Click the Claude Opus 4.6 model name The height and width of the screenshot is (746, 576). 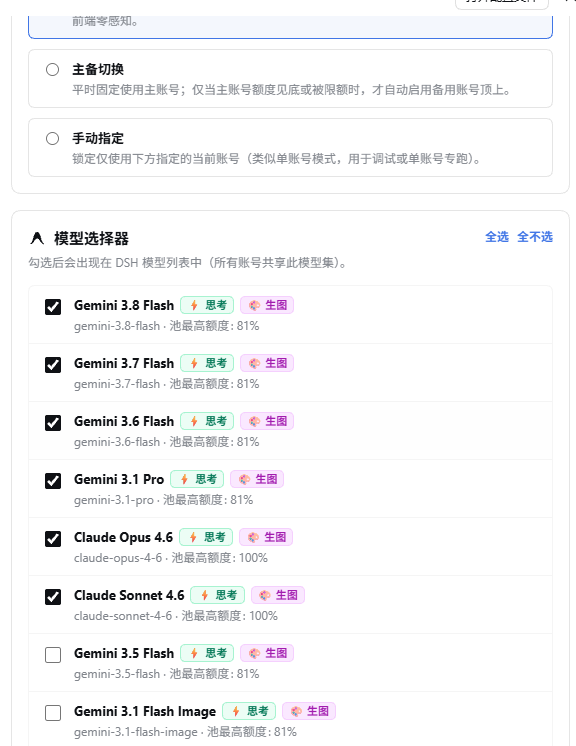(x=123, y=538)
